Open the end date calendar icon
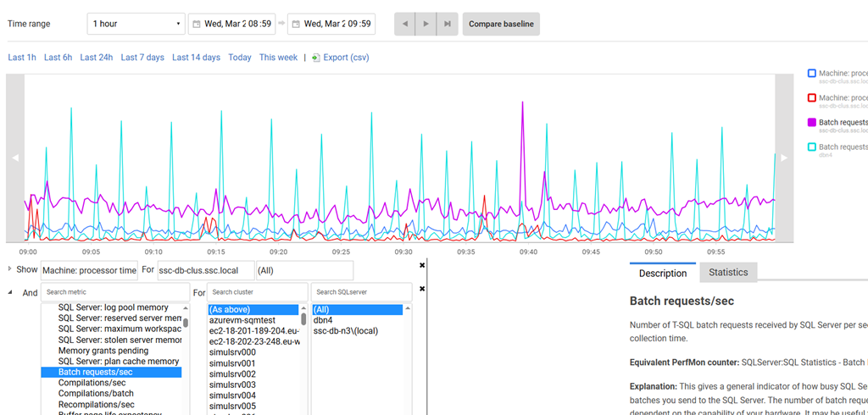The height and width of the screenshot is (415, 868). (x=296, y=25)
